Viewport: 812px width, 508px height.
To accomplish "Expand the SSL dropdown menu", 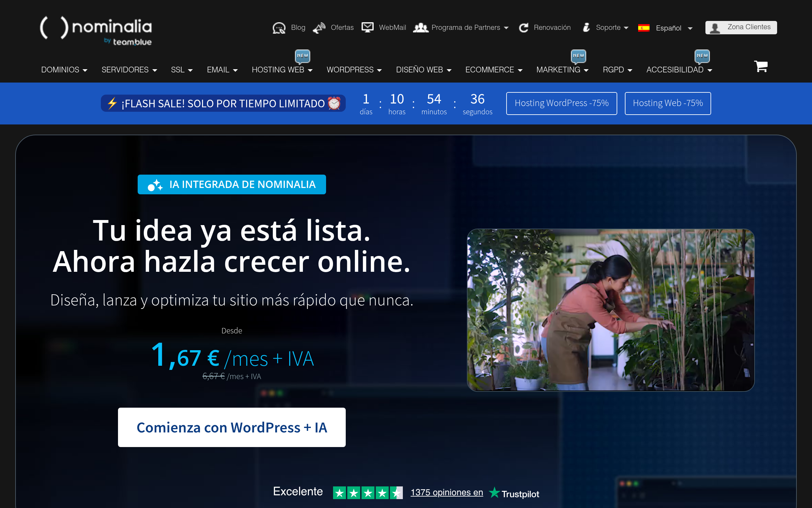I will [182, 70].
